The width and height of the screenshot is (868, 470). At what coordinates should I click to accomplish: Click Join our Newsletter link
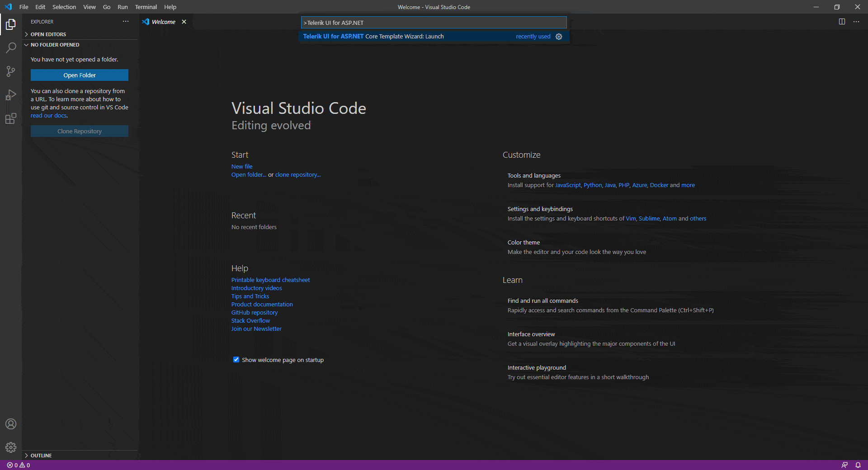coord(256,329)
